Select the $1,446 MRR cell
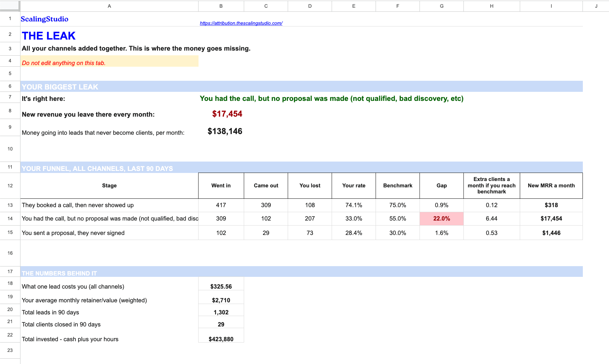 pos(551,233)
